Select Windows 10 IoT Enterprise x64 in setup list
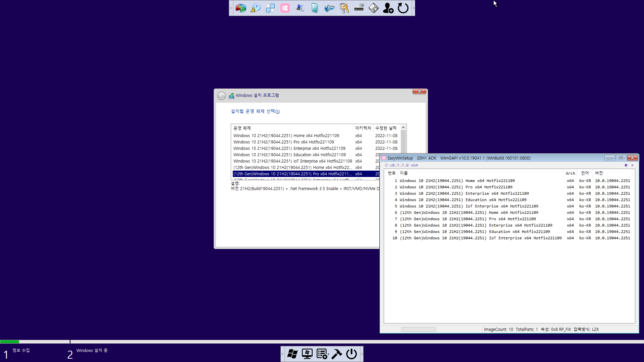Image resolution: width=644 pixels, height=362 pixels. tap(306, 161)
